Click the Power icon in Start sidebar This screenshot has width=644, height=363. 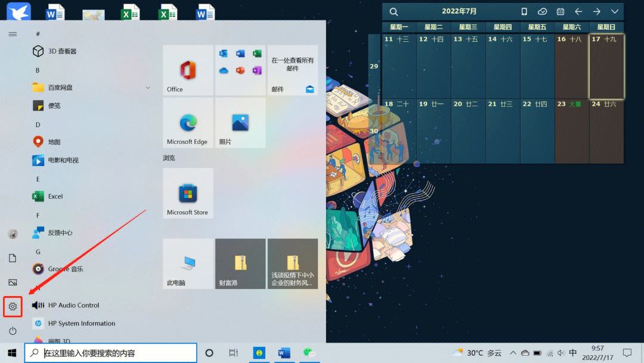(13, 331)
